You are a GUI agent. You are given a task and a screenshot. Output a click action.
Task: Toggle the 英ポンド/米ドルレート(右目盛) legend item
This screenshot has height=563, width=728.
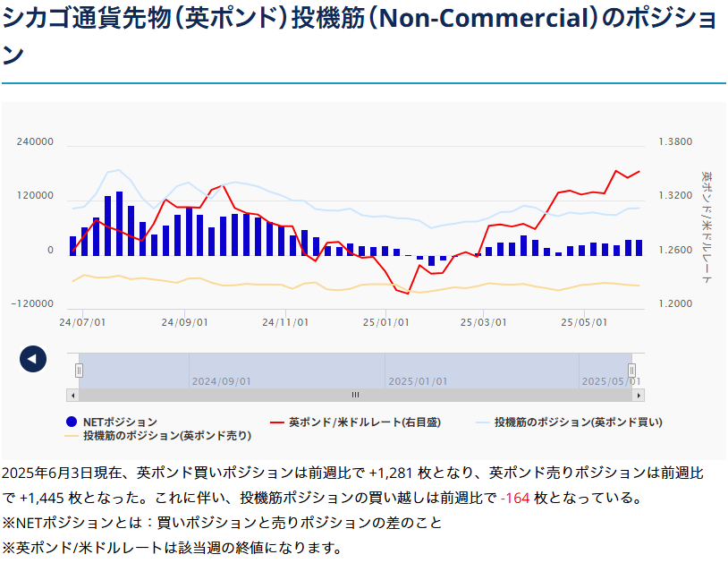coord(364,422)
